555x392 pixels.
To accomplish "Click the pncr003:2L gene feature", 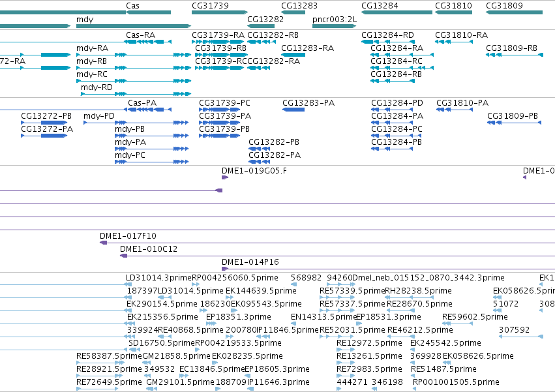I will click(x=334, y=26).
